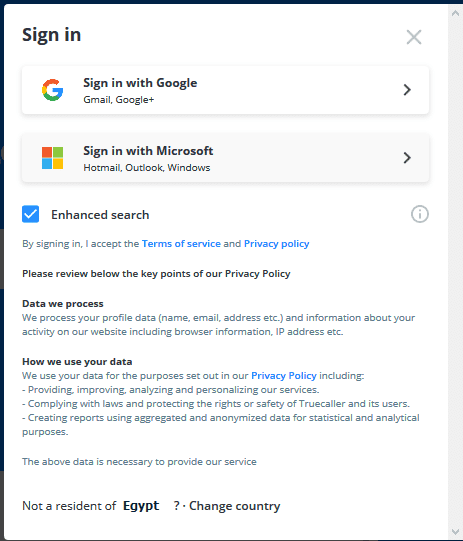Choose Sign in with Microsoft
This screenshot has height=541, width=463.
[x=225, y=158]
